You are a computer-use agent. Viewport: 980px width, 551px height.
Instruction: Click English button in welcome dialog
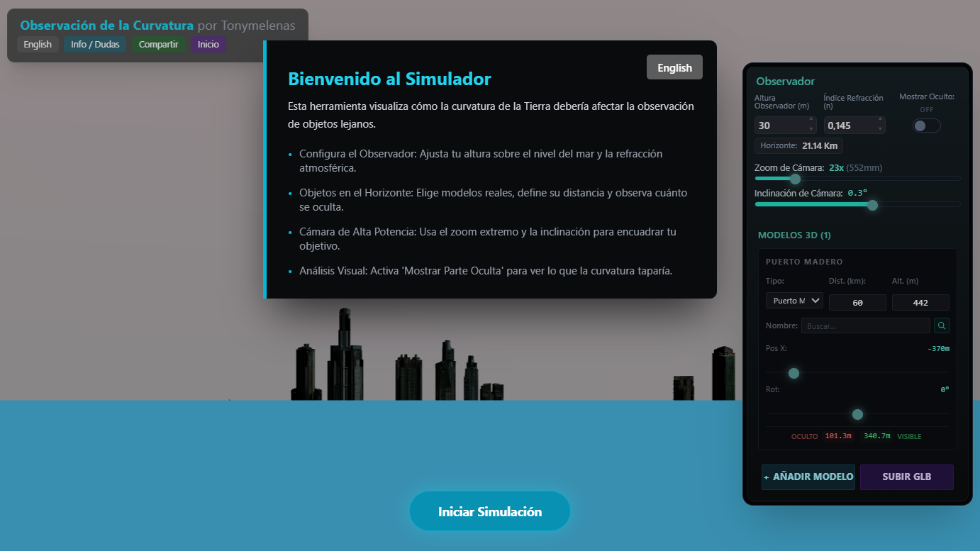674,67
